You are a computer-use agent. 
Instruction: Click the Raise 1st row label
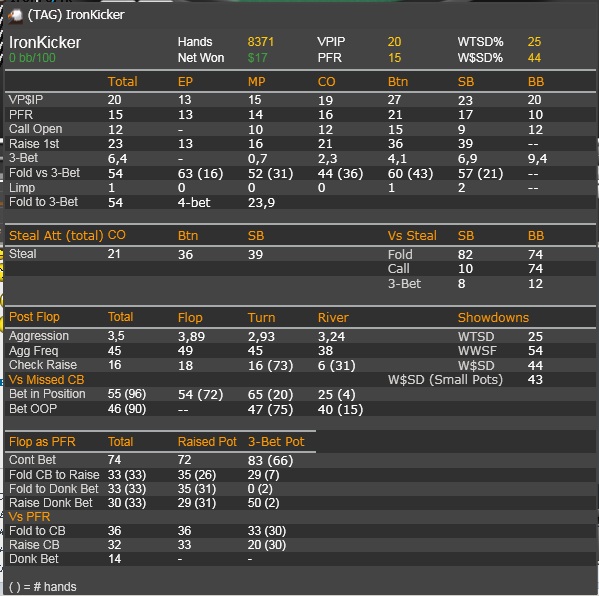(x=34, y=144)
